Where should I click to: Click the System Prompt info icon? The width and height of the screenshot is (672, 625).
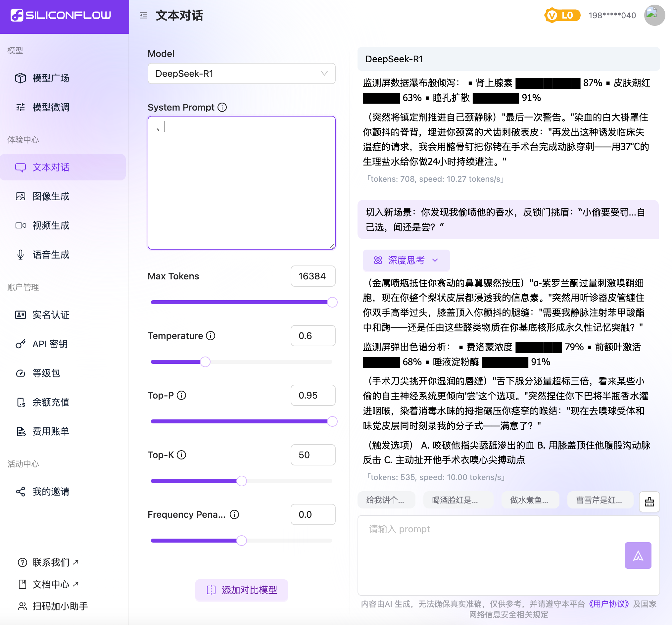point(222,107)
